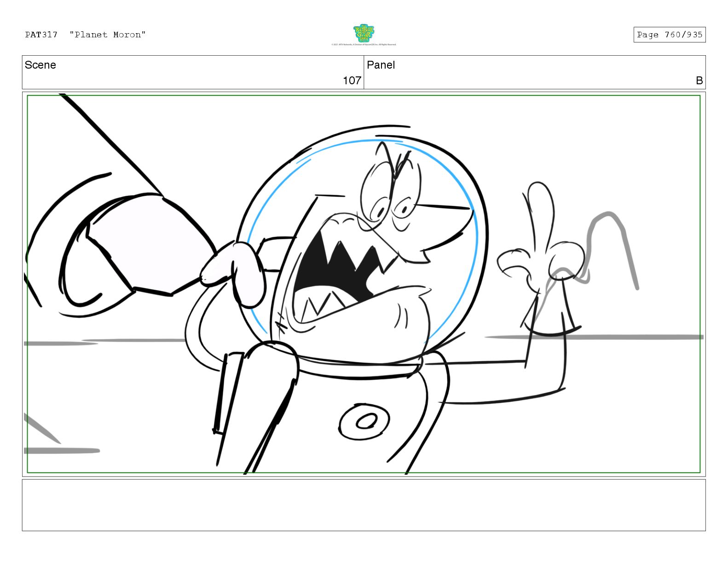Click the Patrick Star Show logo

[x=364, y=33]
